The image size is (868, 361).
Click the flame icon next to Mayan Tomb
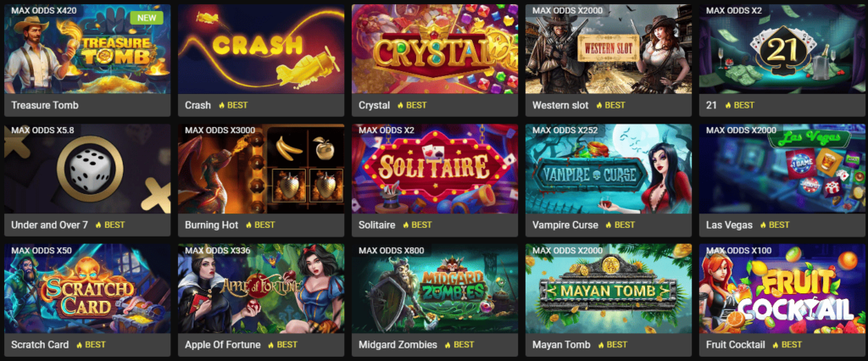coord(601,345)
